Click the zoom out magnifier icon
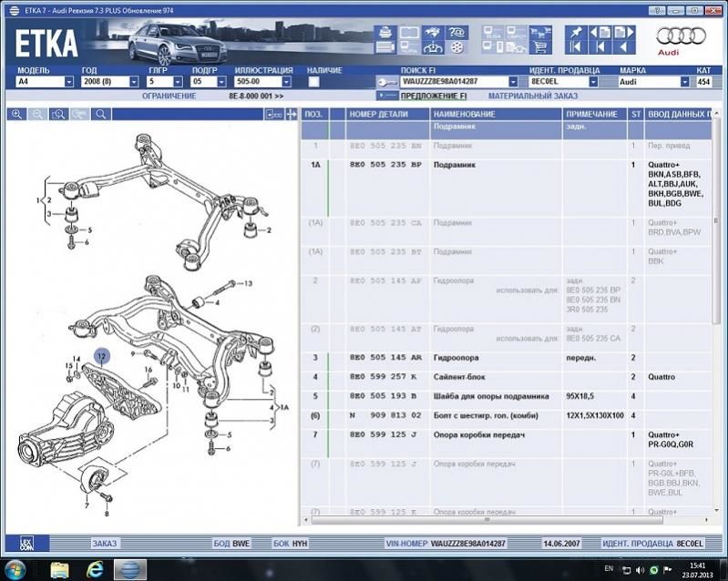 pos(38,115)
